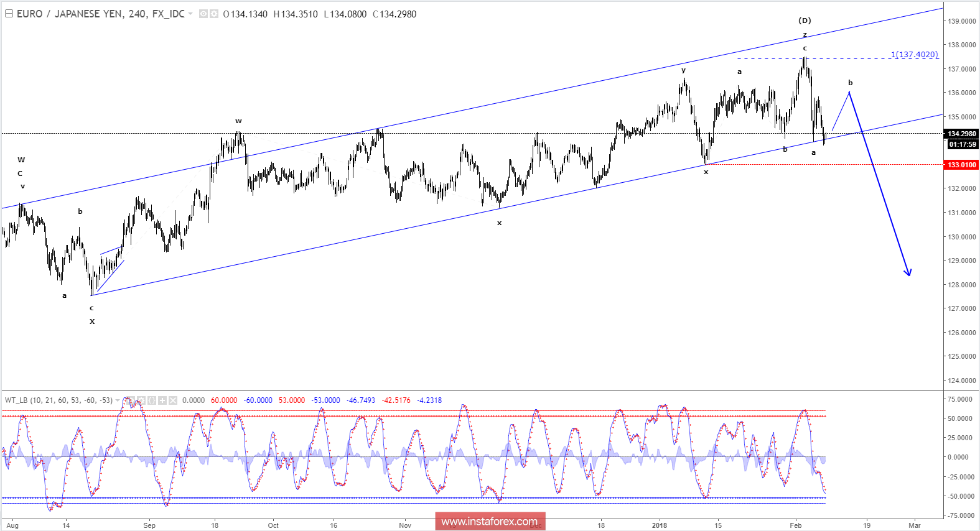
Task: Click the 25.0000 indicator axis label
Action: (x=960, y=438)
